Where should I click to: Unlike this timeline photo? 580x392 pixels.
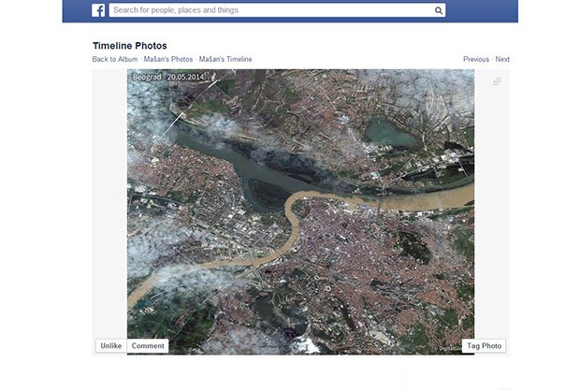tap(110, 346)
